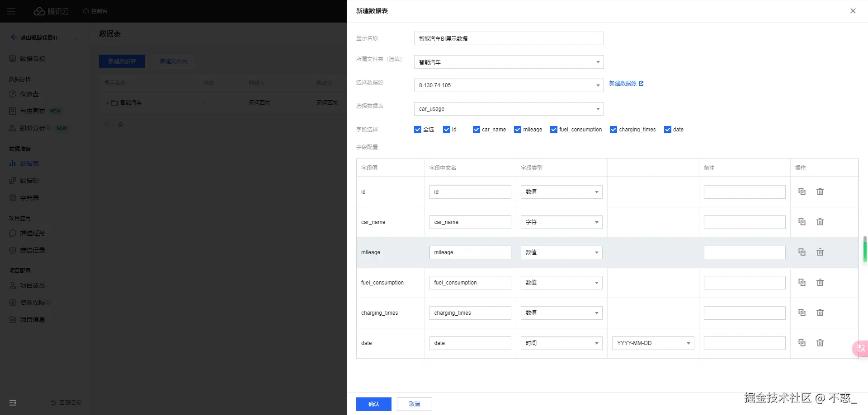
Task: Delete the car_name field row
Action: [820, 222]
